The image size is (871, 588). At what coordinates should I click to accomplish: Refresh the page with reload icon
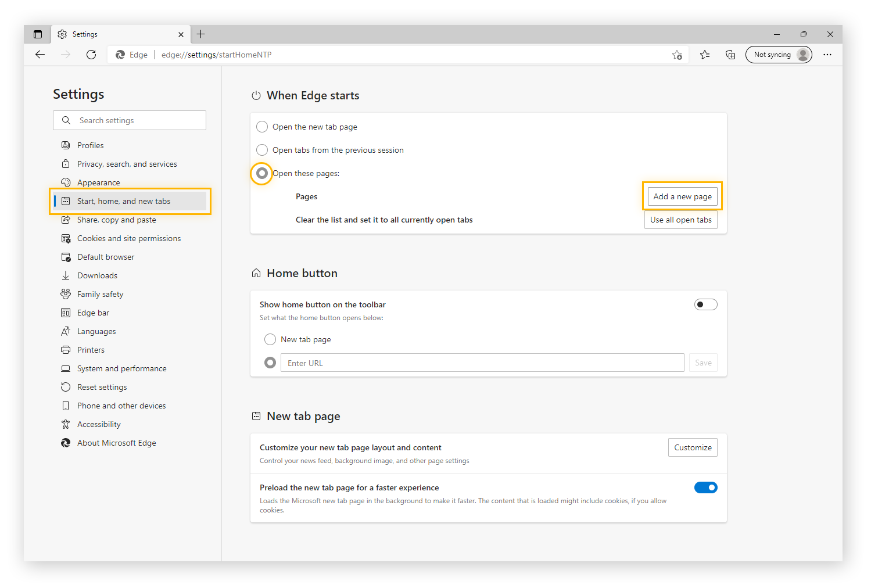[x=91, y=55]
